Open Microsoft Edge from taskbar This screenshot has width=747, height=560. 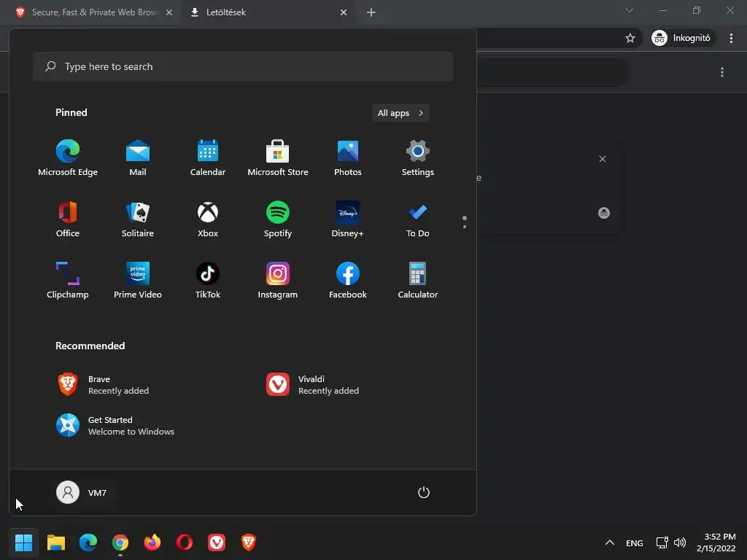[x=88, y=542]
